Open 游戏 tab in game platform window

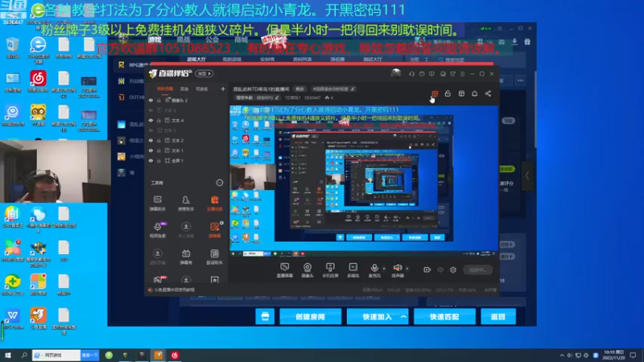(x=155, y=39)
